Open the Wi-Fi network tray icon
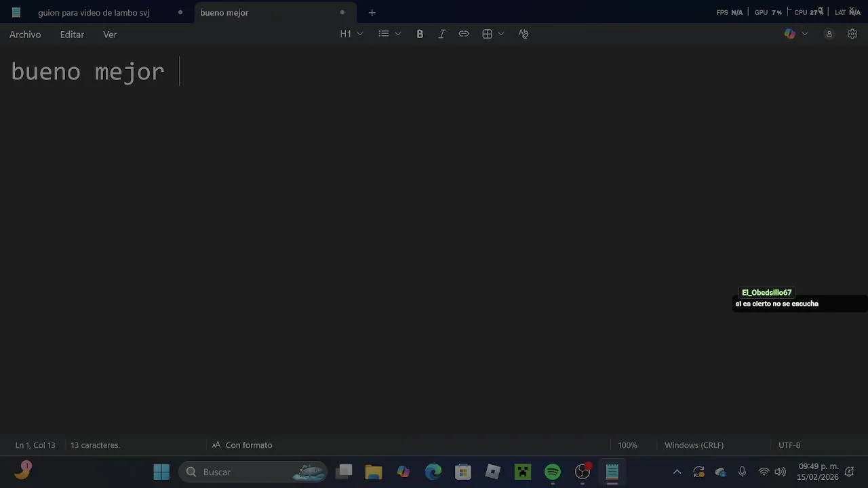The width and height of the screenshot is (868, 488). point(764,472)
